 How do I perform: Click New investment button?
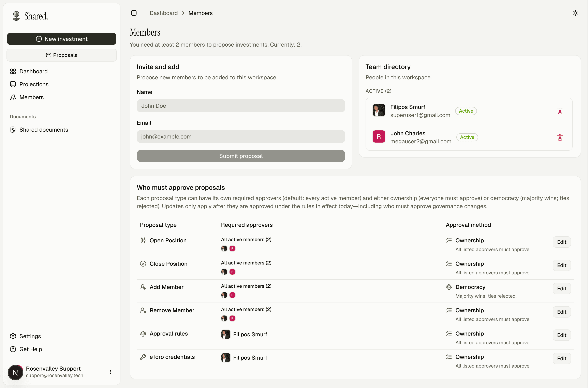61,39
